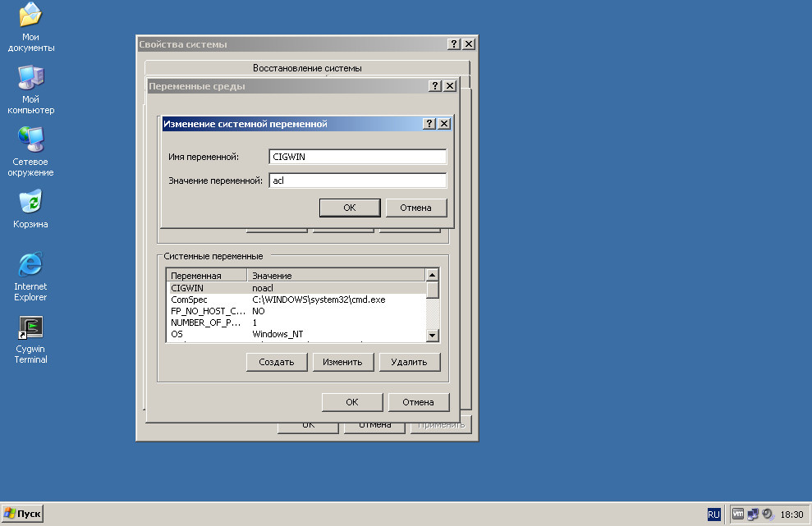Click the scroll up arrow of variables list

[433, 275]
